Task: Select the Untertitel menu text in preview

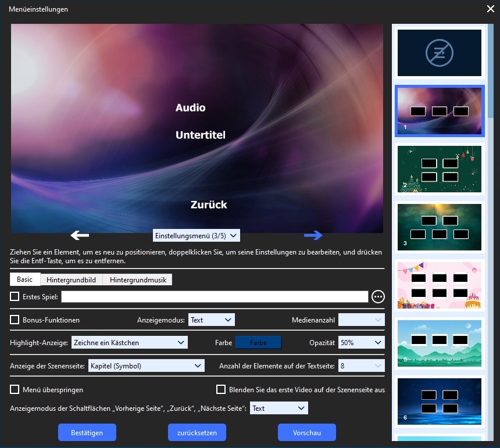Action: pyautogui.click(x=200, y=135)
